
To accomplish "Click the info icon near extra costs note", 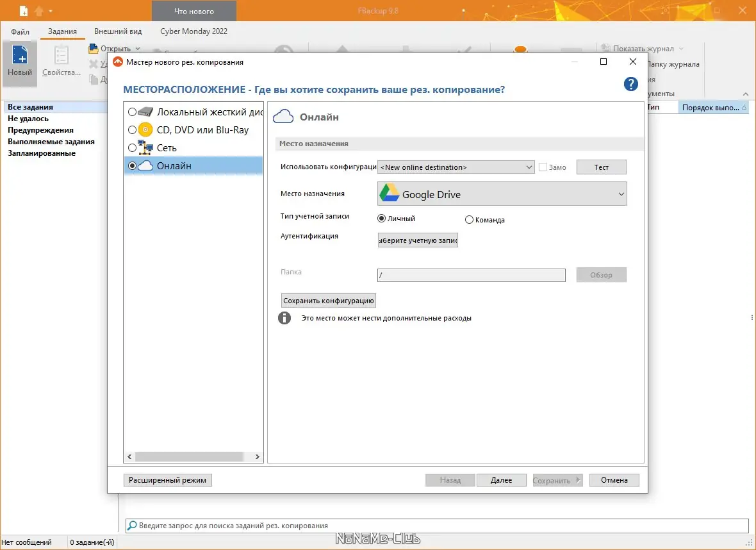I will point(284,318).
